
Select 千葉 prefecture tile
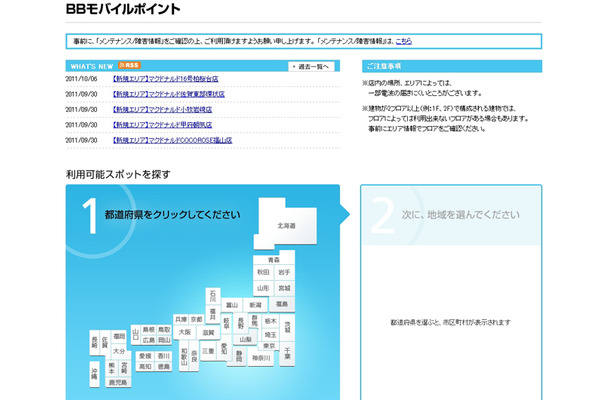click(x=287, y=353)
